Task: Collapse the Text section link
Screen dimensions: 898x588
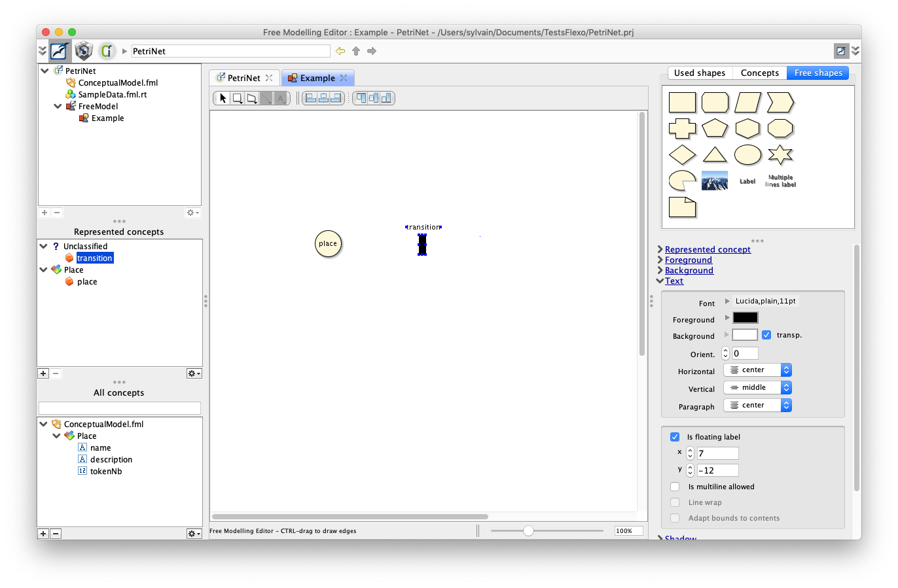Action: [x=674, y=281]
